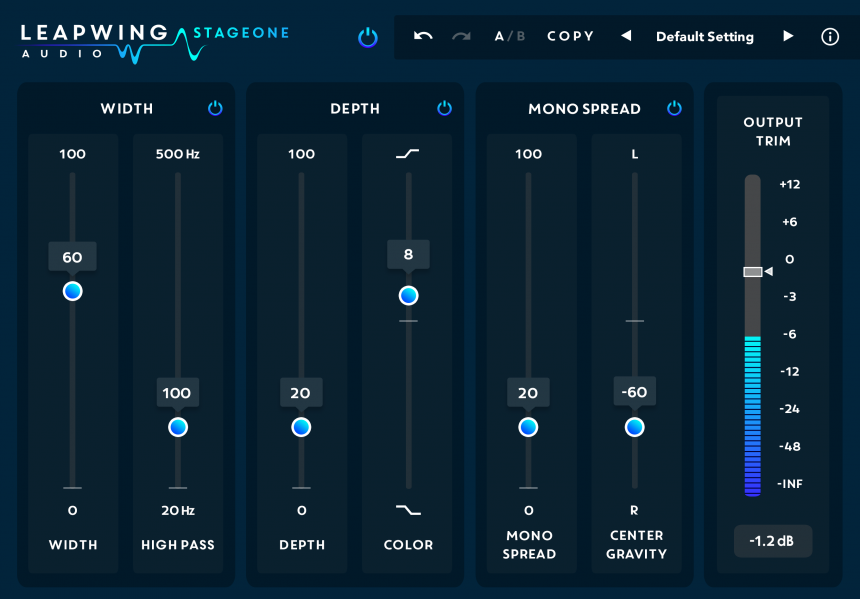Click the Leapwing Audio logo
The width and height of the screenshot is (860, 599).
point(100,36)
